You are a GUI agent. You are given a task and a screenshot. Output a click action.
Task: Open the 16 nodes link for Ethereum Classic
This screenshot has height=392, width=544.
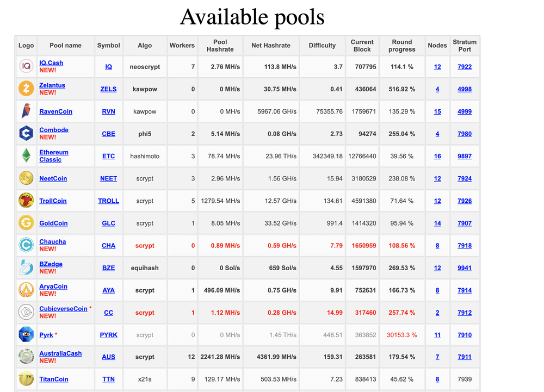pyautogui.click(x=437, y=157)
